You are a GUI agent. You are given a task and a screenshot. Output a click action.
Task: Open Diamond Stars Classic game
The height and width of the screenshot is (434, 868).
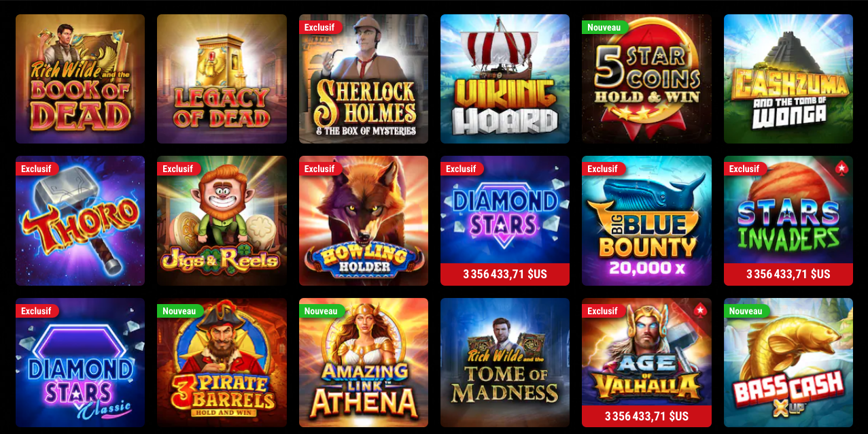80,363
